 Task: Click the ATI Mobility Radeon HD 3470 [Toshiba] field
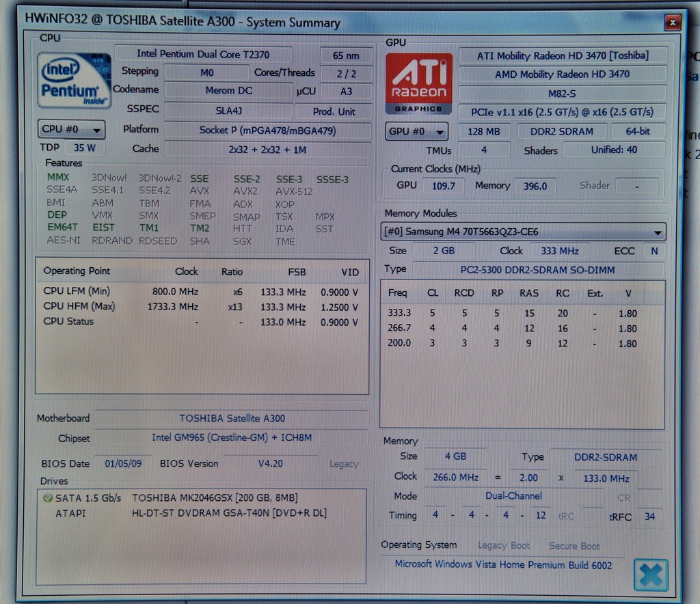563,56
